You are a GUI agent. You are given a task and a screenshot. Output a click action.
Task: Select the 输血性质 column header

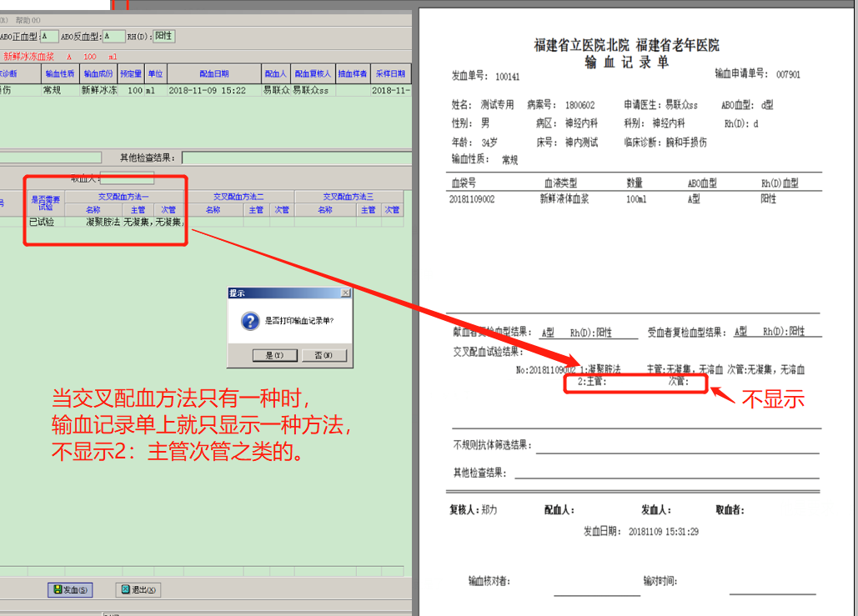point(60,74)
